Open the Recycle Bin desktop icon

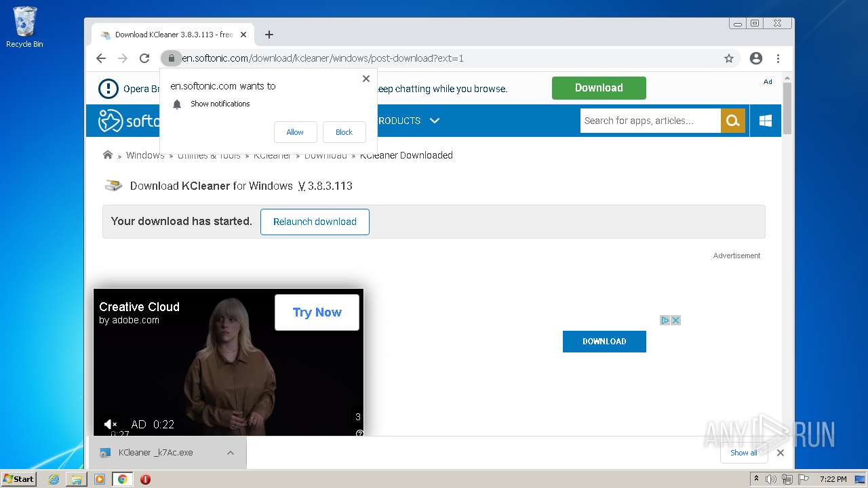24,28
